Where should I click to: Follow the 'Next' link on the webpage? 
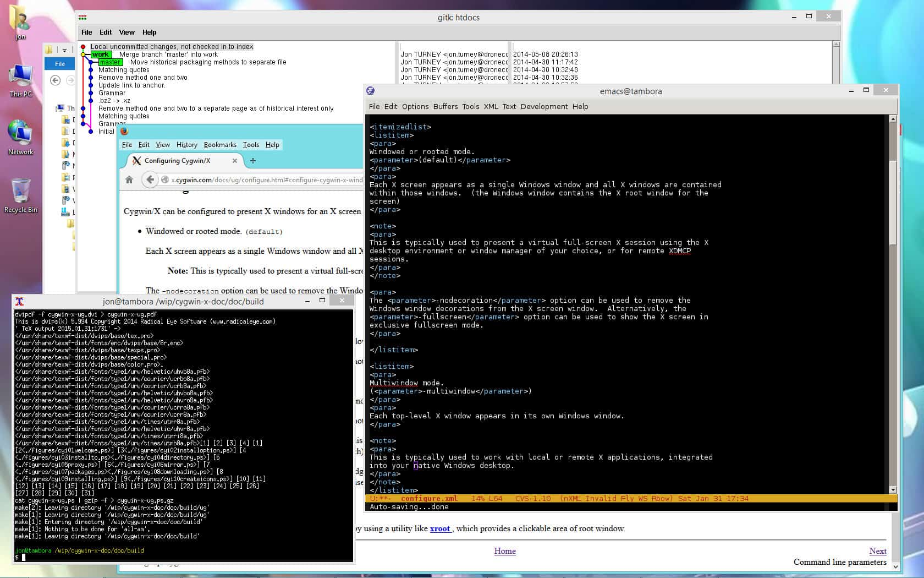coord(878,551)
